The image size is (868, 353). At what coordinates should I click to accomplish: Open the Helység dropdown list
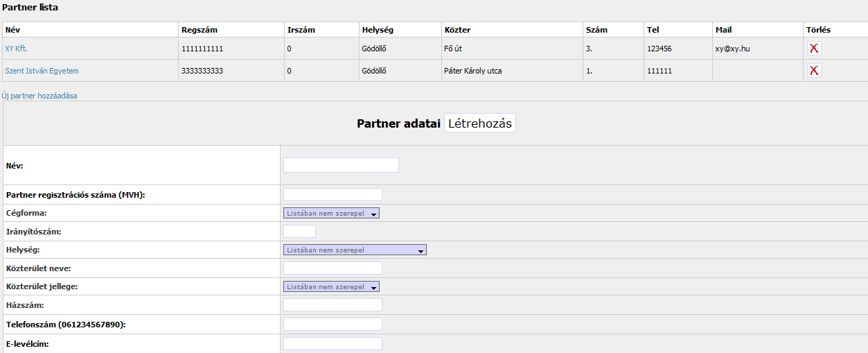tap(355, 250)
